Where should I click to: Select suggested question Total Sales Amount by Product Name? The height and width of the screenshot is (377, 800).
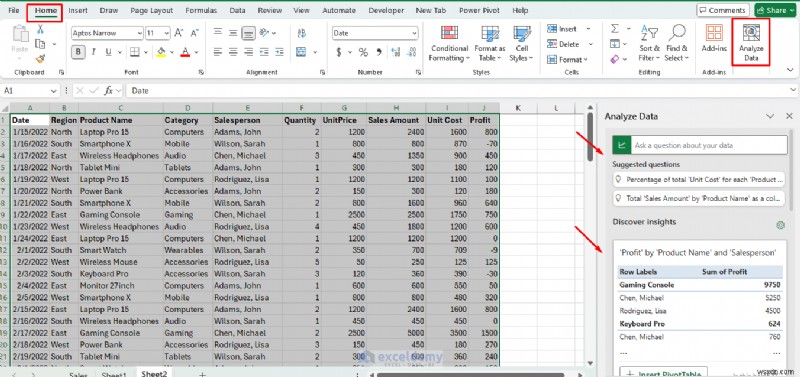(x=698, y=198)
